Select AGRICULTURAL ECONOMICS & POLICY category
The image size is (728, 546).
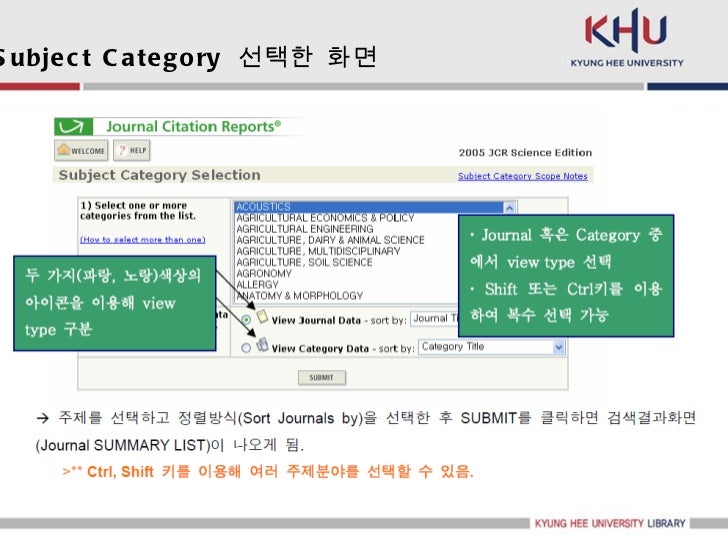(x=325, y=218)
